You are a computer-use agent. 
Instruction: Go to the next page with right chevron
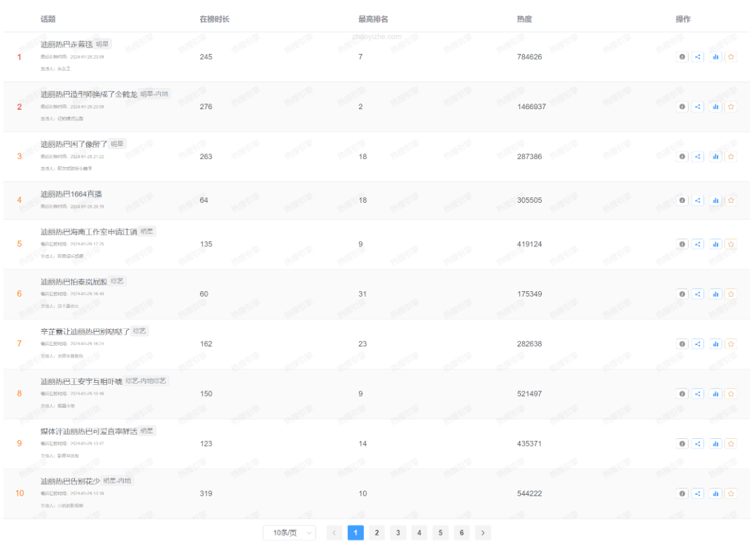coord(483,533)
